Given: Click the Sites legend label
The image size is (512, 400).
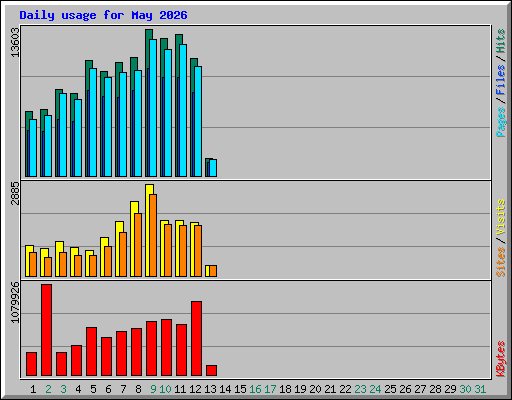Looking at the screenshot, I should pyautogui.click(x=500, y=262).
